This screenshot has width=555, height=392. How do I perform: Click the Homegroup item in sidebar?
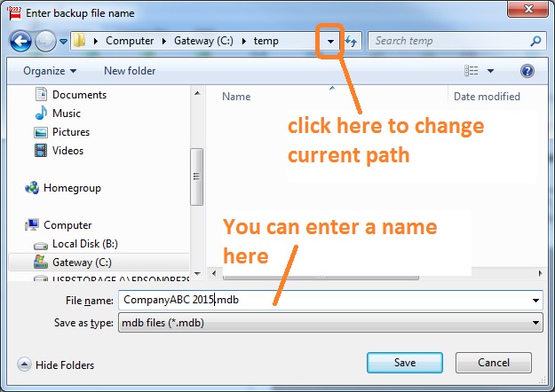pyautogui.click(x=71, y=188)
